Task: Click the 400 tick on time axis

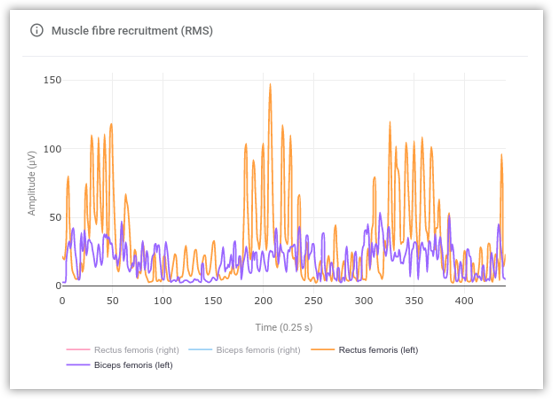Action: [464, 301]
